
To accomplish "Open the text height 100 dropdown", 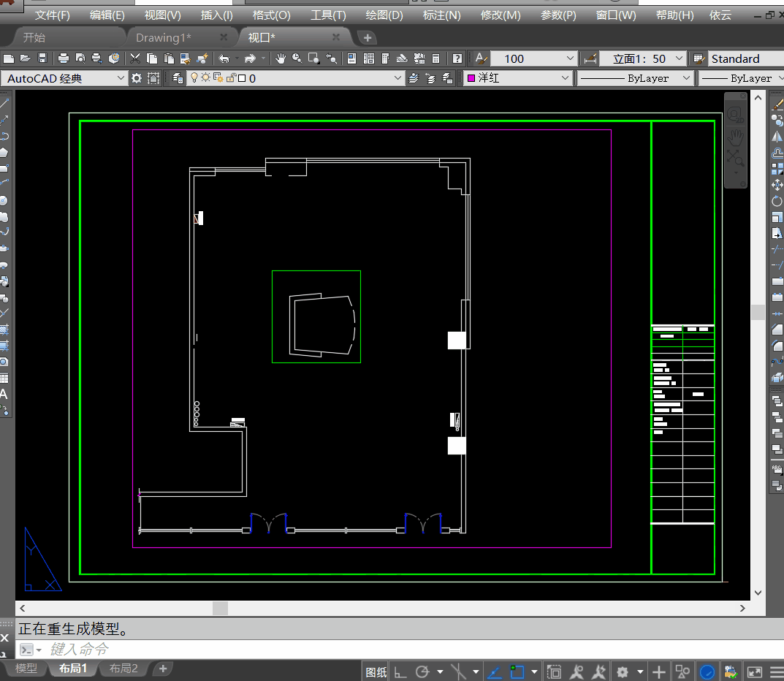I will (x=533, y=58).
